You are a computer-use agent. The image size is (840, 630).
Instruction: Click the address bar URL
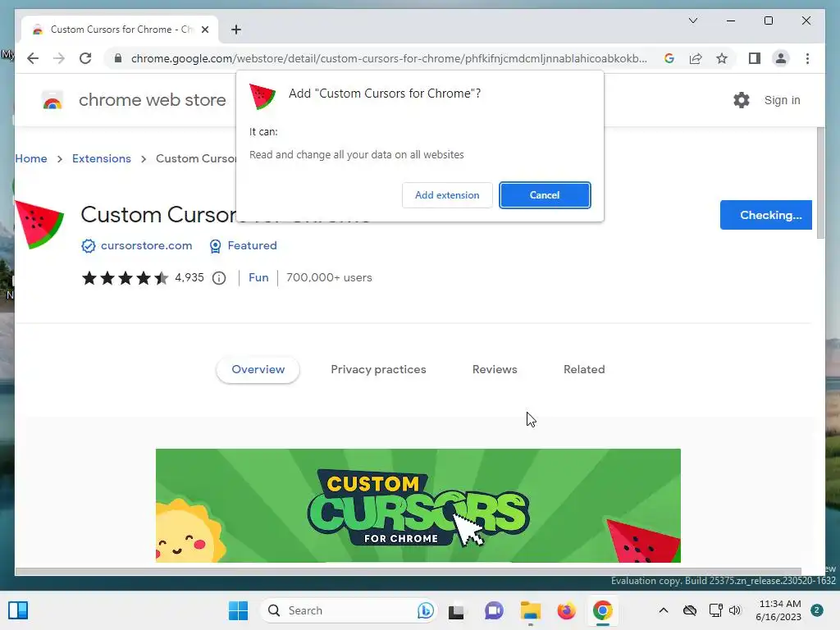389,58
